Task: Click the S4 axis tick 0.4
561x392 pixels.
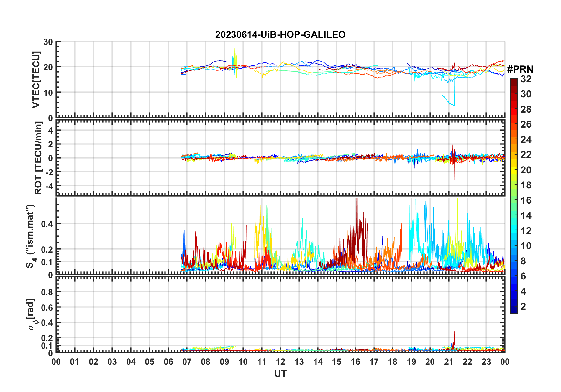Action: pos(47,224)
